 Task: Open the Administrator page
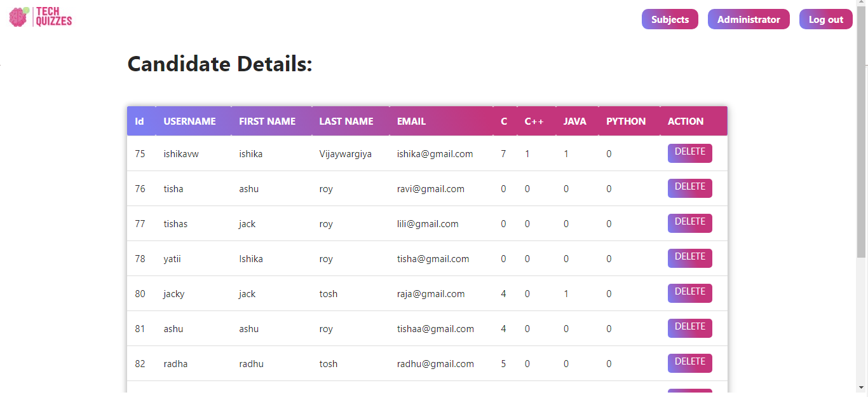click(749, 20)
